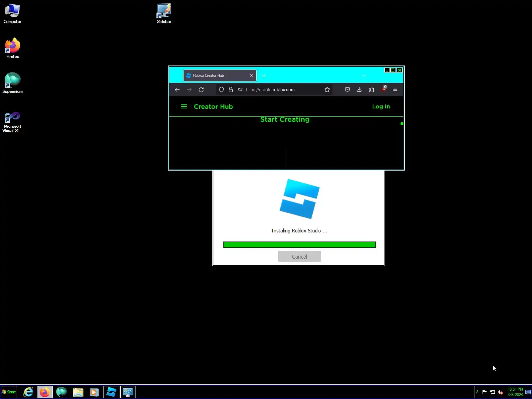Open the control panel taskbar button
The width and height of the screenshot is (532, 399).
(x=128, y=392)
